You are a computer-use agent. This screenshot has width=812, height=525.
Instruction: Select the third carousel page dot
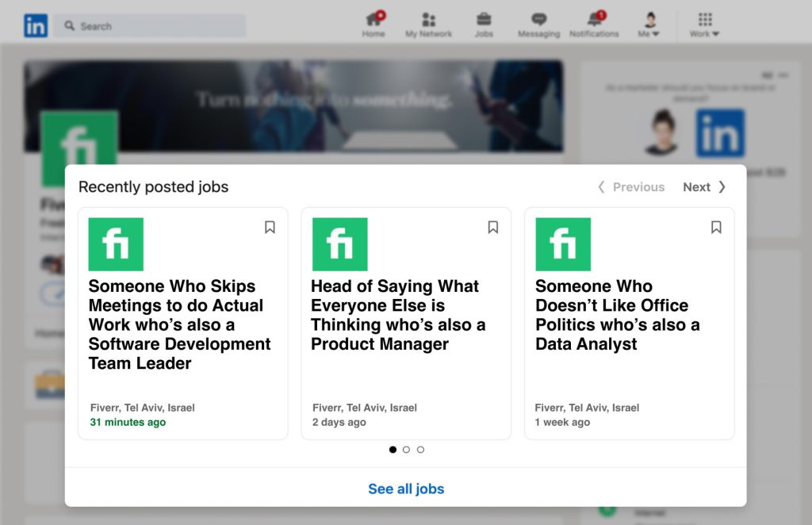420,450
